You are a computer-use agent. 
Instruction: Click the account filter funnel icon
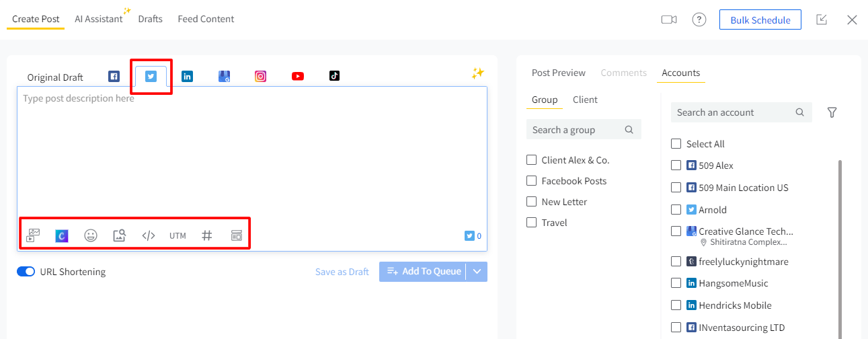click(x=832, y=112)
